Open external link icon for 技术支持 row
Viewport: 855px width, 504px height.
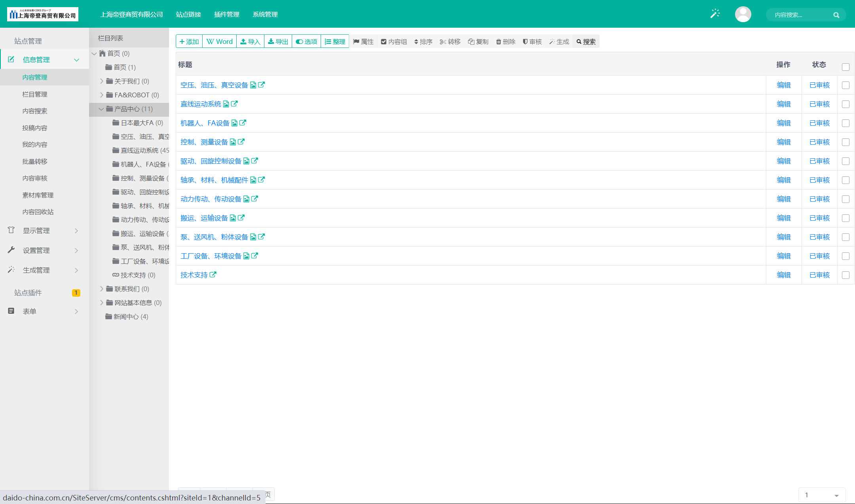point(213,275)
